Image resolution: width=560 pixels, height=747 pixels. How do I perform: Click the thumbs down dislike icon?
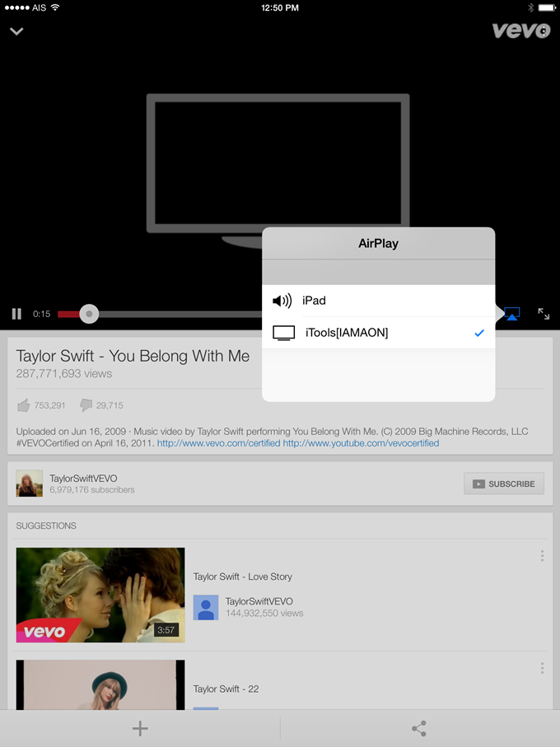[86, 405]
